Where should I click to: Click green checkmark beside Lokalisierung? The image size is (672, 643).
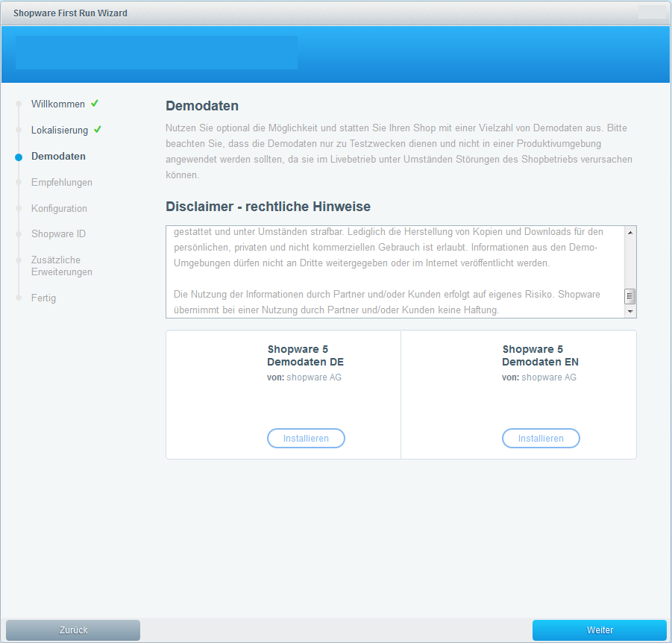point(98,129)
